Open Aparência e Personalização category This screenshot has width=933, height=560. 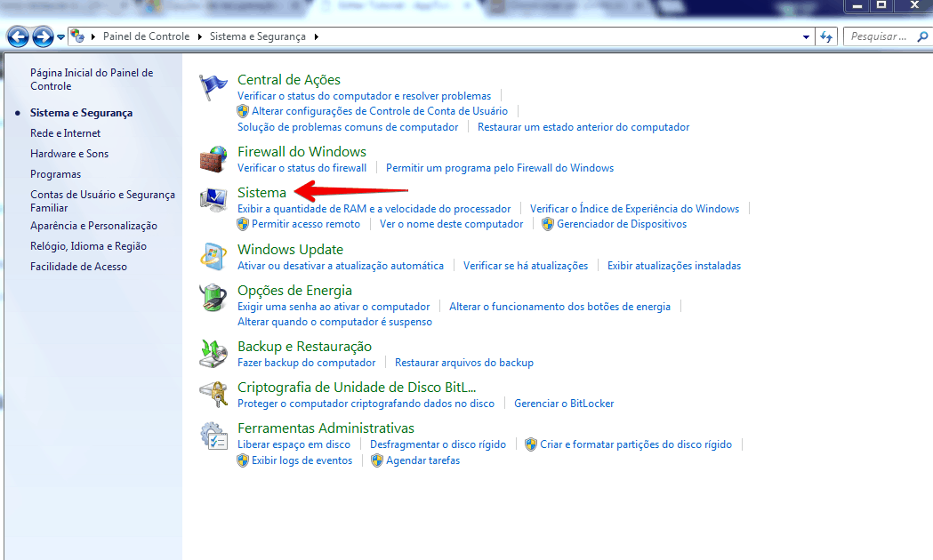94,226
